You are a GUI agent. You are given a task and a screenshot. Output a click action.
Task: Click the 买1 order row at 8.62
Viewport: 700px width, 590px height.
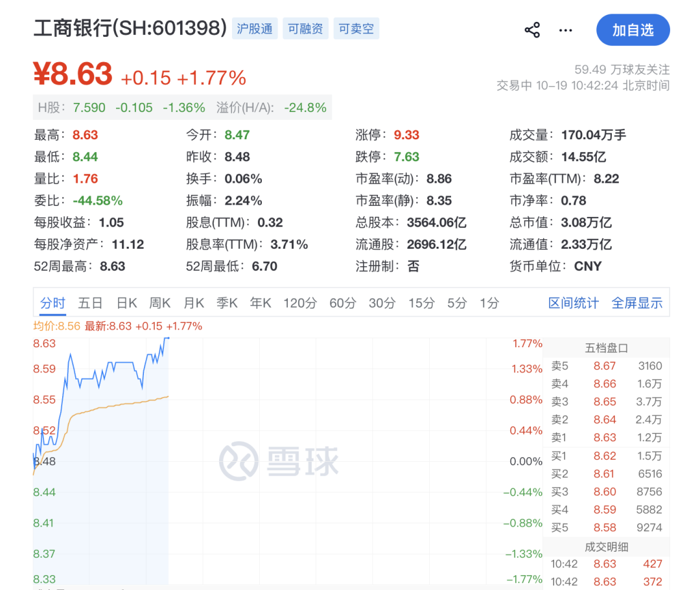pos(607,456)
